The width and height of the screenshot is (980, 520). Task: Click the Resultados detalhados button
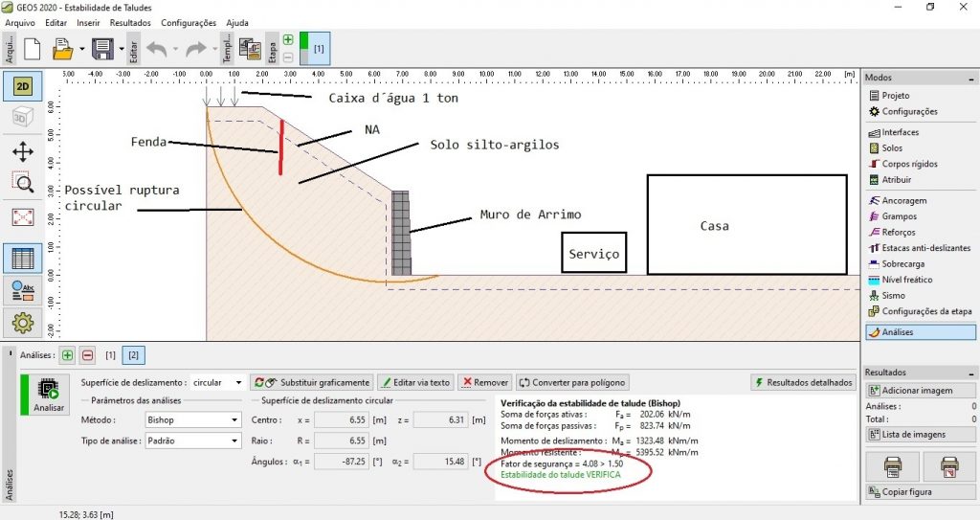coord(803,382)
